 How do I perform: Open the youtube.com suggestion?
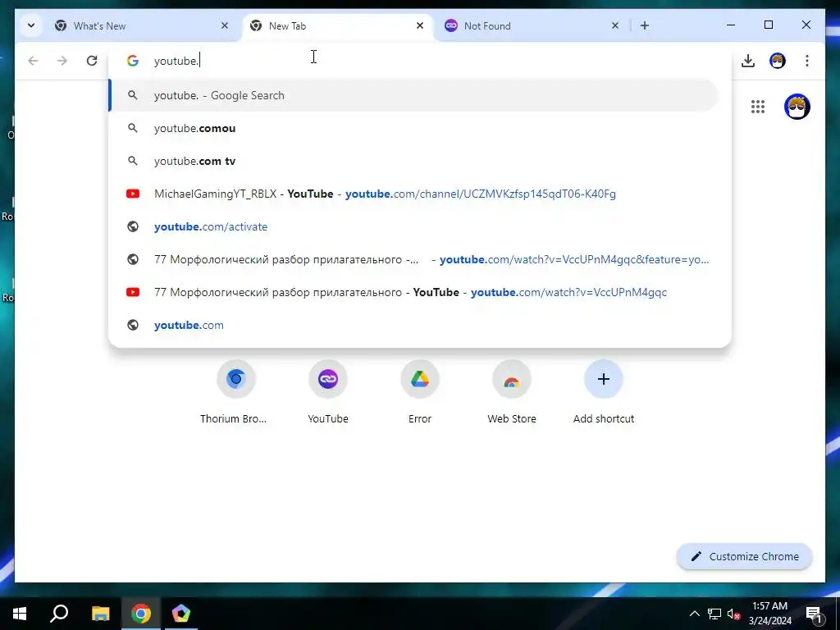[413, 325]
